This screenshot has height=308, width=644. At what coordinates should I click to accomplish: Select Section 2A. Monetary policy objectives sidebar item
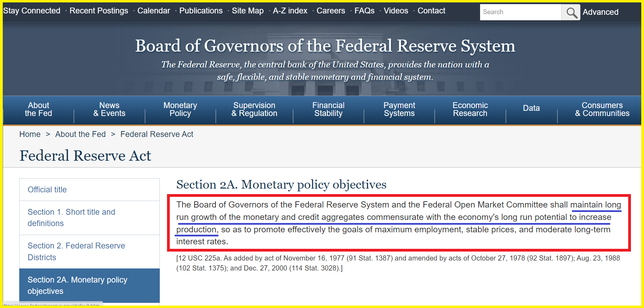click(77, 285)
